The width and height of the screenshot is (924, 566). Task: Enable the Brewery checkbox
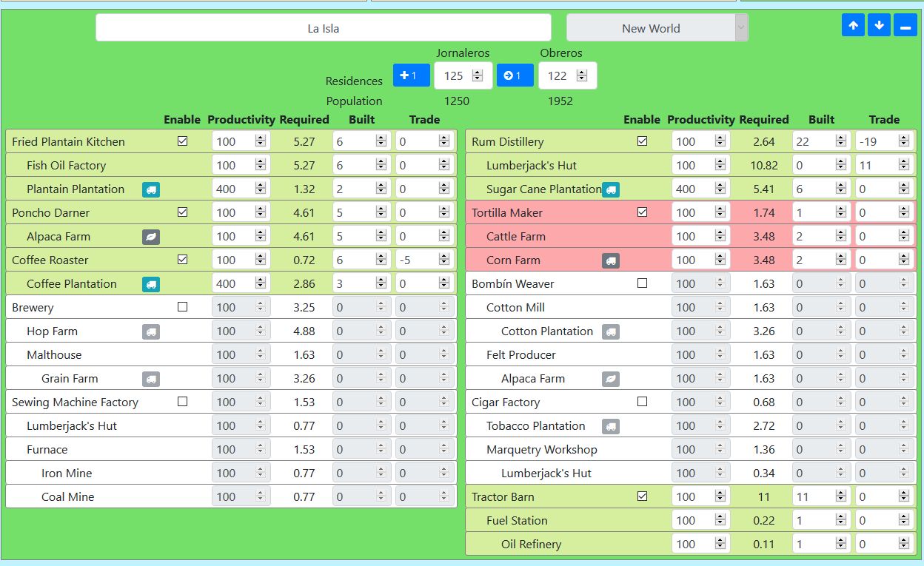(x=183, y=307)
